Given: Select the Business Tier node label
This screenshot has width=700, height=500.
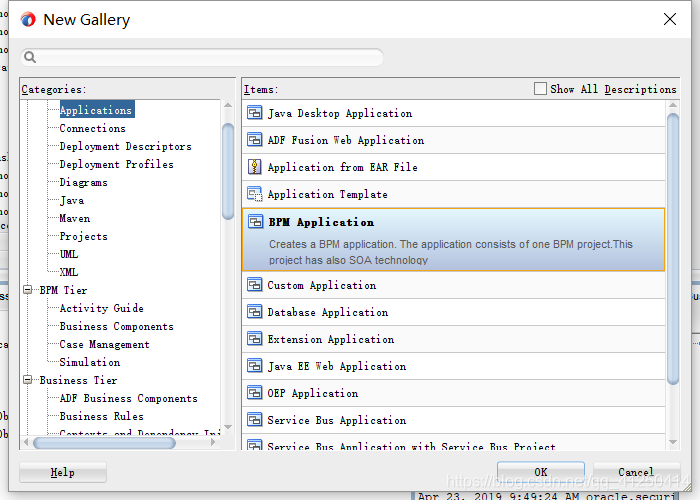Looking at the screenshot, I should 79,380.
